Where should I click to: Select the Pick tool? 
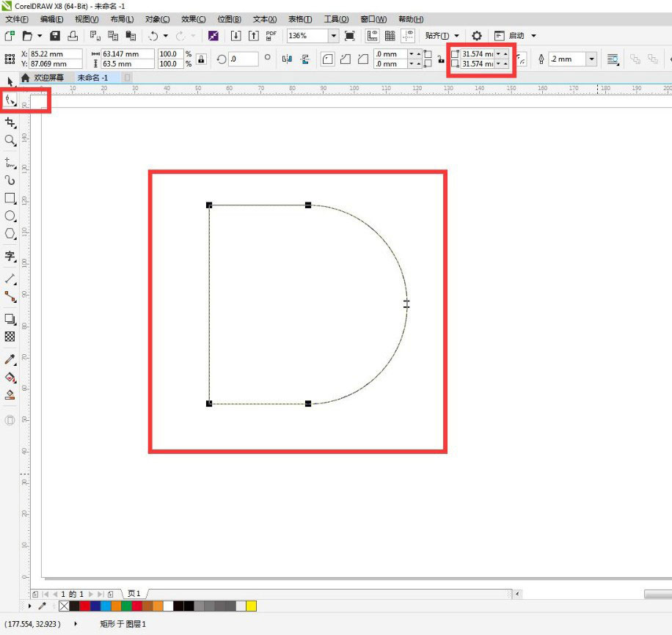10,81
